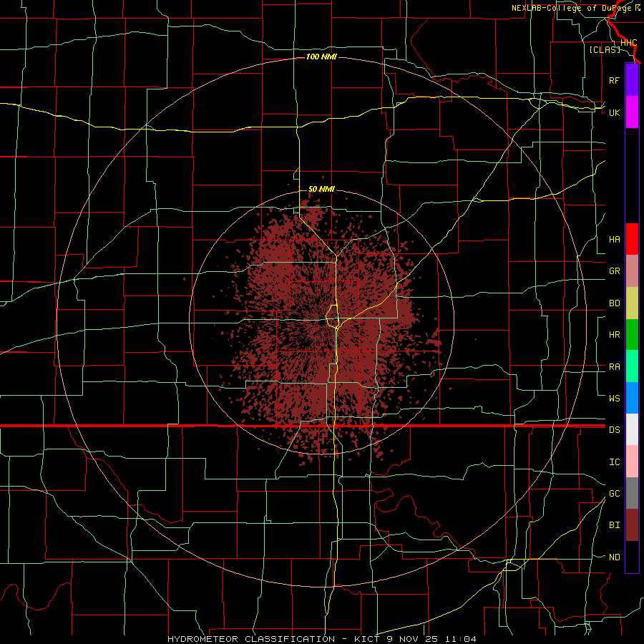The height and width of the screenshot is (644, 644).
Task: Click the UK legend label
Action: tap(615, 112)
